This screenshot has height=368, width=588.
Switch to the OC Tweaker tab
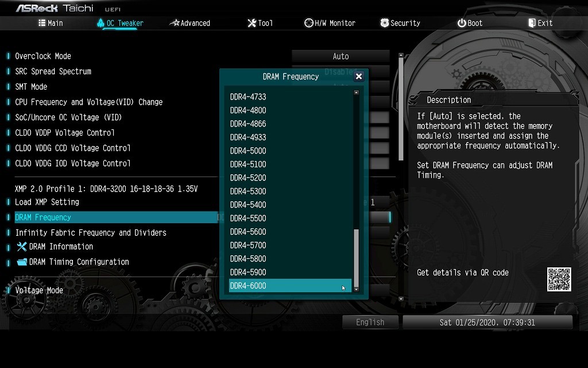[x=120, y=23]
